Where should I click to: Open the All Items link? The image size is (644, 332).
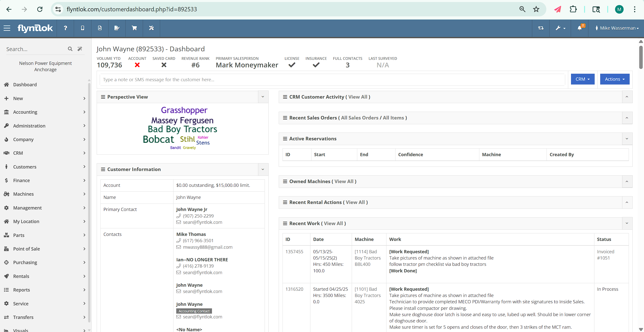(393, 118)
